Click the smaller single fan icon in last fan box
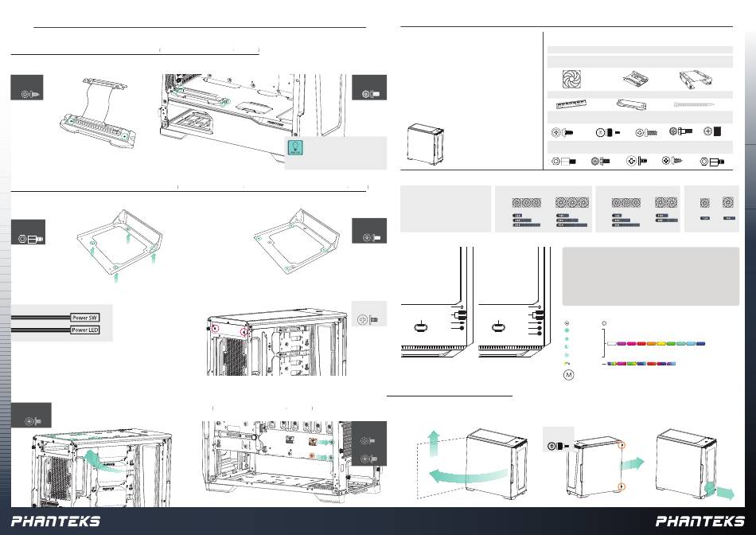 coord(705,203)
